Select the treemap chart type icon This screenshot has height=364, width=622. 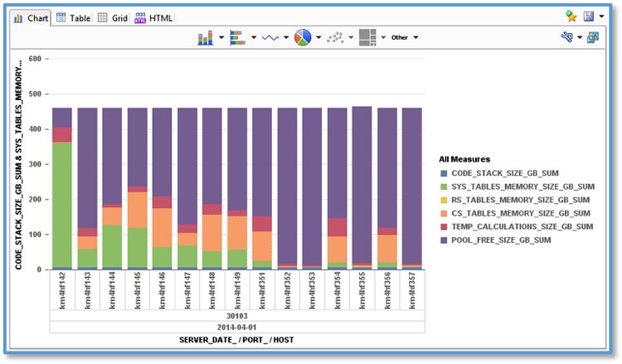point(368,37)
